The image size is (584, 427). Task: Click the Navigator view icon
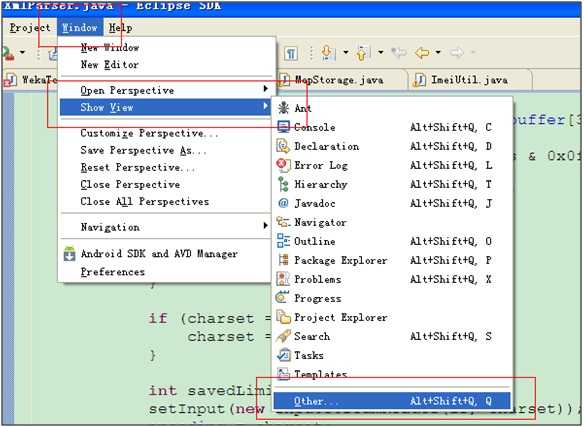pyautogui.click(x=283, y=222)
